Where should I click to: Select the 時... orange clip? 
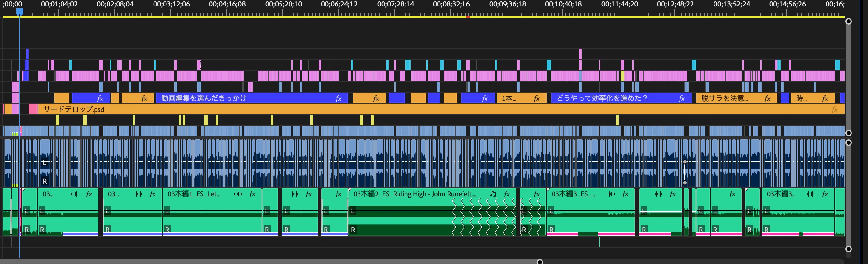(x=813, y=98)
